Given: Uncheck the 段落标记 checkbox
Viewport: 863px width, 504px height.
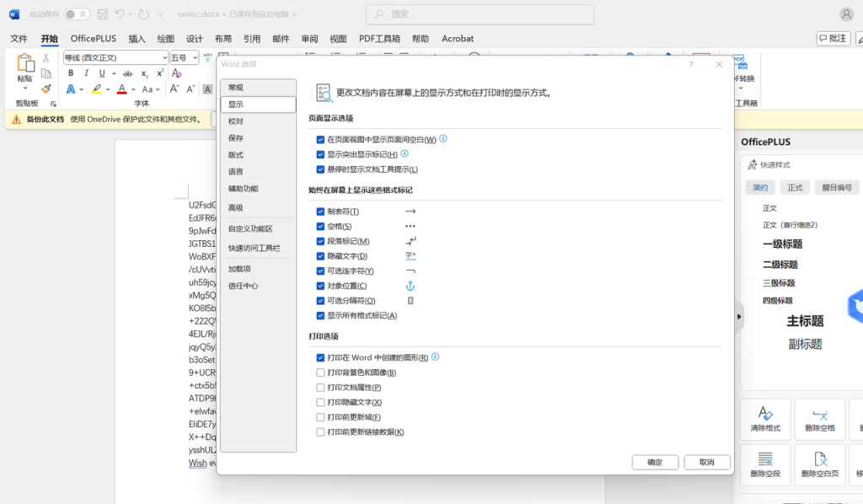Looking at the screenshot, I should [320, 242].
